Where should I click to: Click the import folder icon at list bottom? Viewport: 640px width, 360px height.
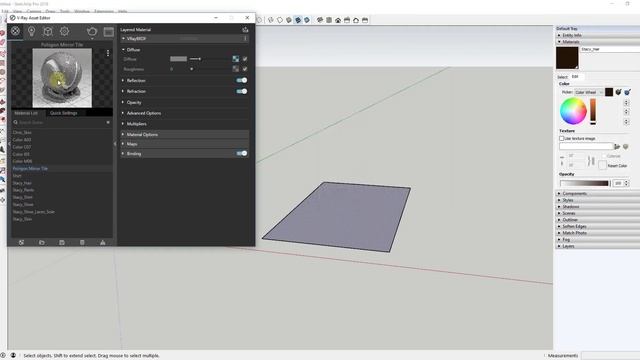42,242
